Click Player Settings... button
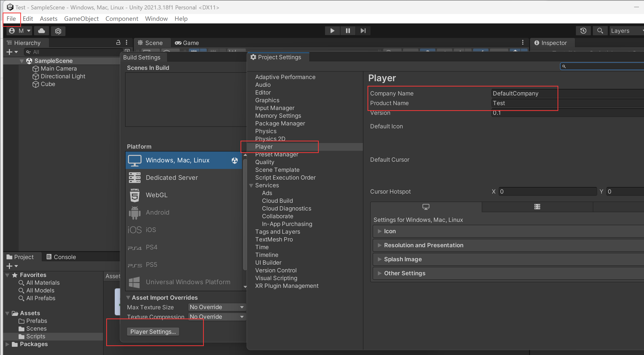Image resolution: width=644 pixels, height=355 pixels. point(153,332)
